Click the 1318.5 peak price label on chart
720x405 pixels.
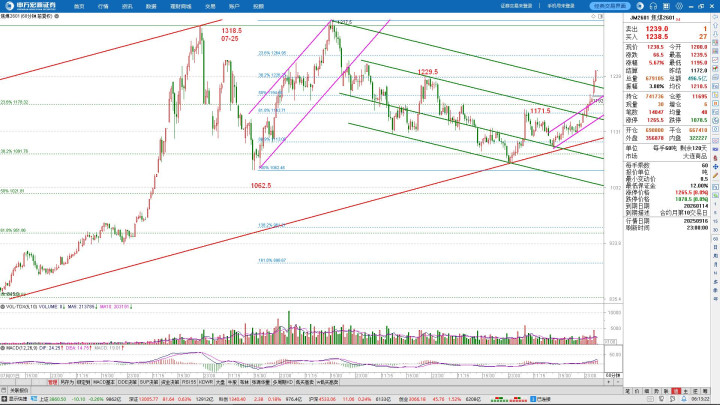[x=231, y=31]
